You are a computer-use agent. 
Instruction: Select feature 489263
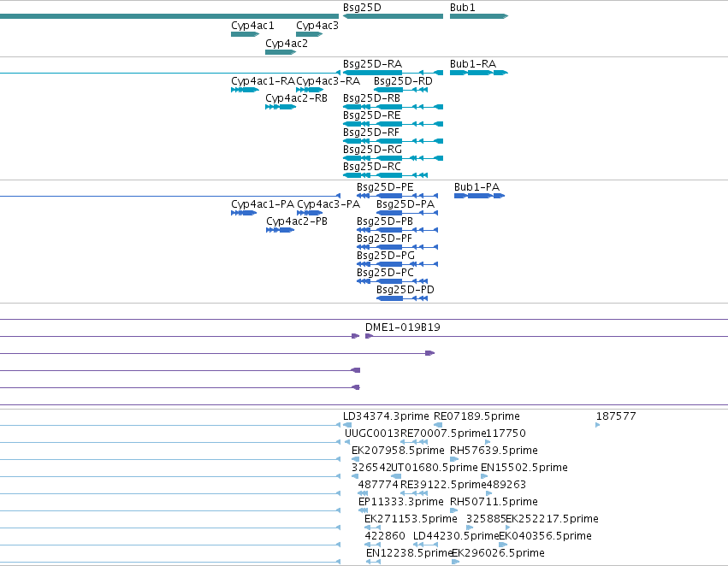click(488, 493)
